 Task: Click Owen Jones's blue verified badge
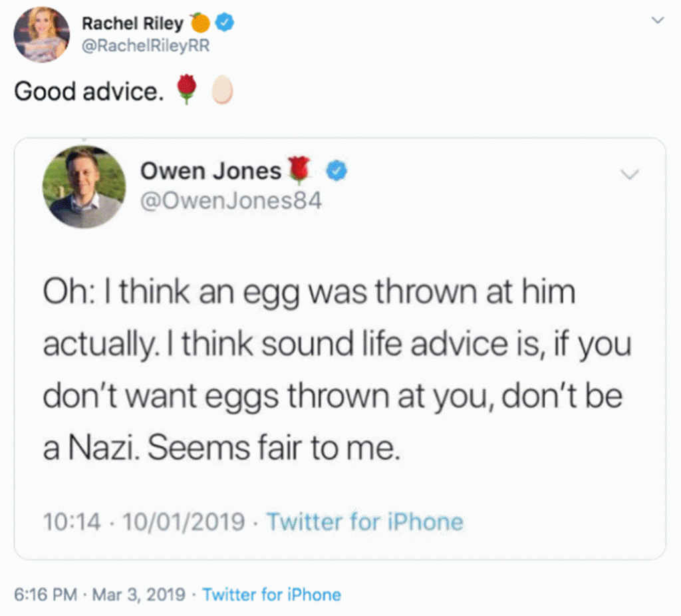coord(339,172)
